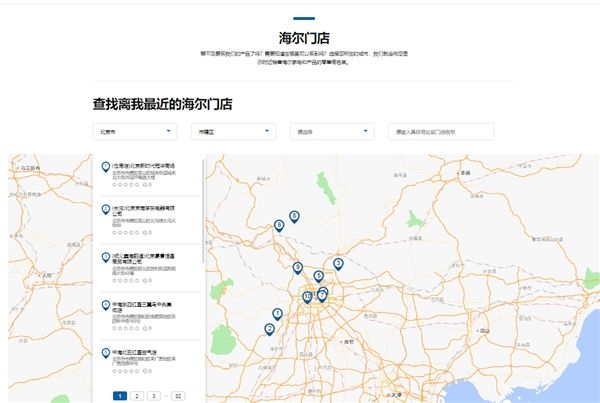Expand the district dropdown
The height and width of the screenshot is (403, 600).
coord(234,131)
